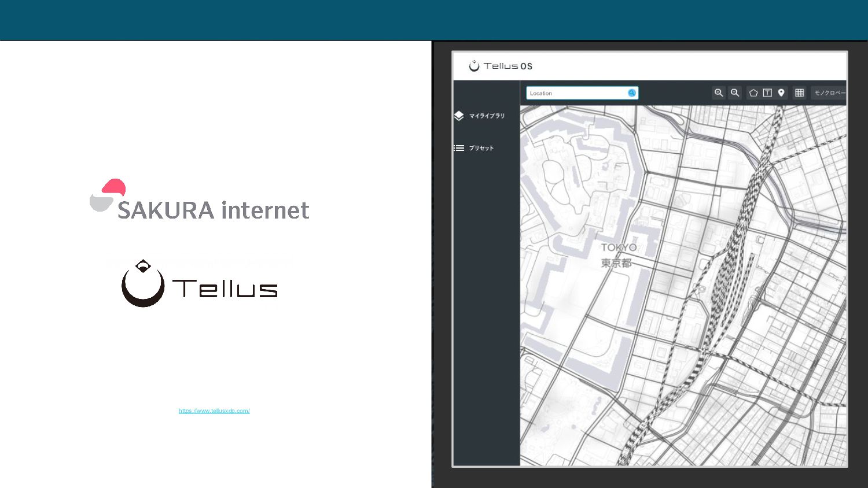Image resolution: width=868 pixels, height=488 pixels.
Task: Click the Tellus OS logo in header
Action: (x=501, y=66)
